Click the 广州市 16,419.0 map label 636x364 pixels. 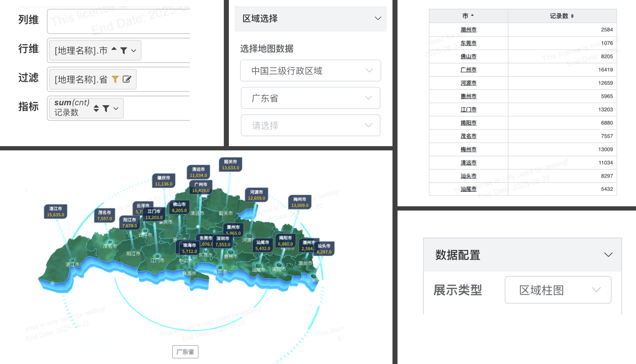tap(201, 187)
